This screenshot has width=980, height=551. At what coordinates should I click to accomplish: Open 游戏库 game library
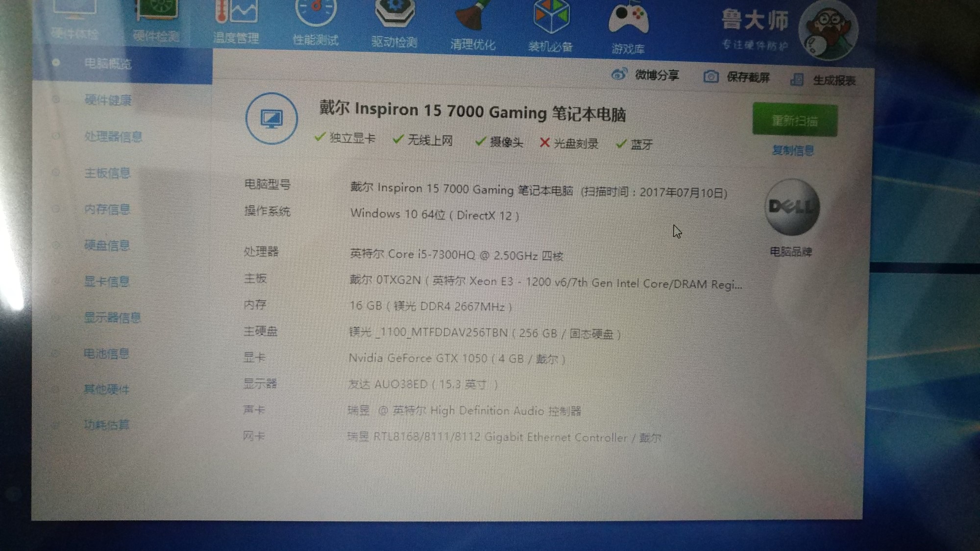click(x=628, y=28)
